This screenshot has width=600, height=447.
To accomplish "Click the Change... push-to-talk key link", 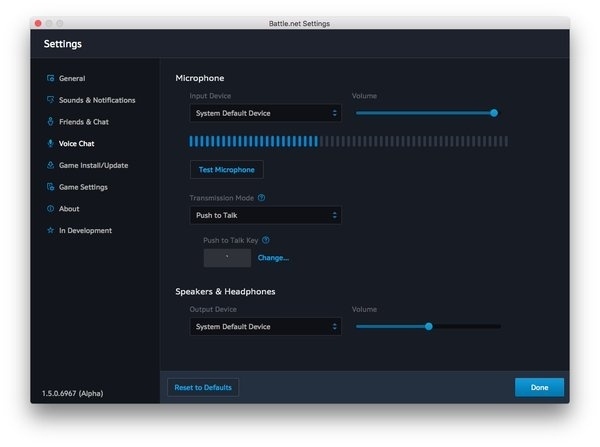I will coord(273,258).
